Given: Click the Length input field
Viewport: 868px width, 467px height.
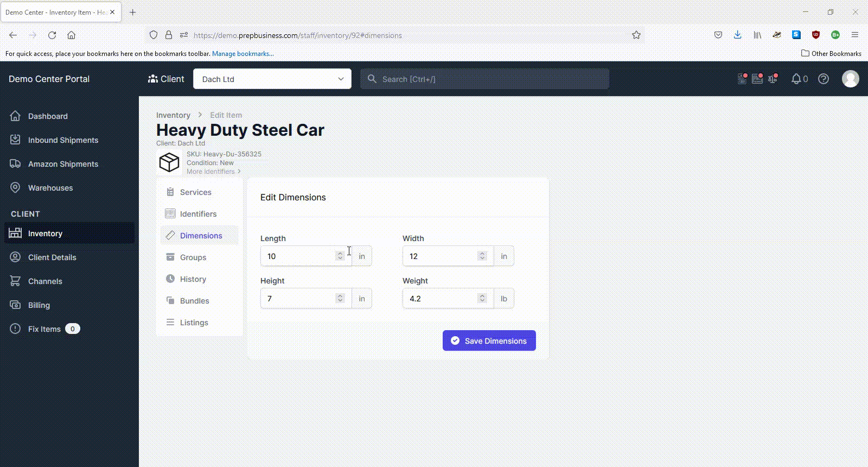Looking at the screenshot, I should coord(306,256).
